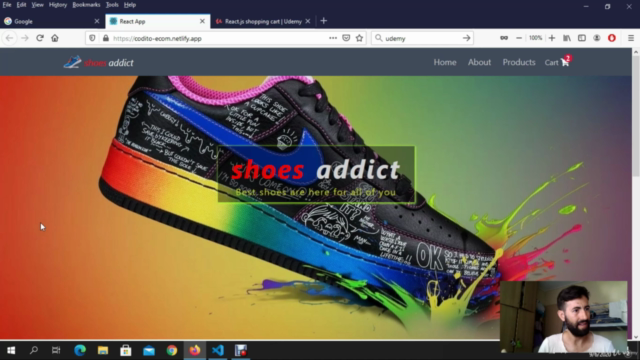Close the Udemy tab
640x360 pixels.
tap(308, 21)
